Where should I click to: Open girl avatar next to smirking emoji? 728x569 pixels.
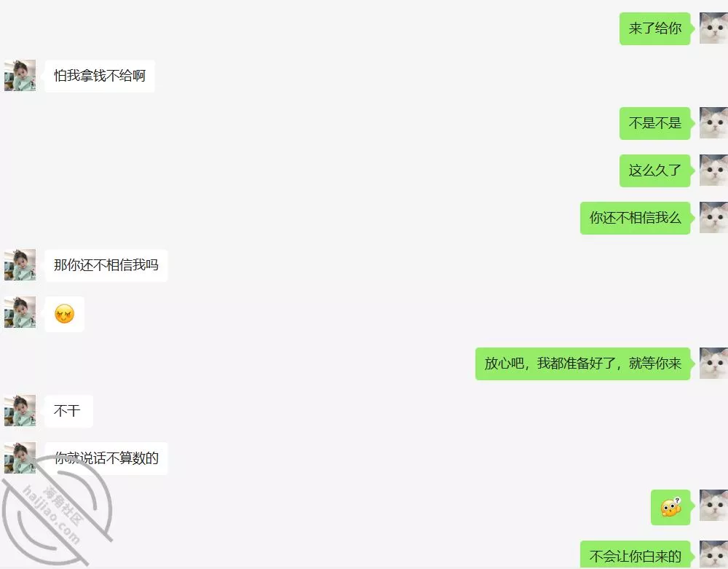coord(20,312)
